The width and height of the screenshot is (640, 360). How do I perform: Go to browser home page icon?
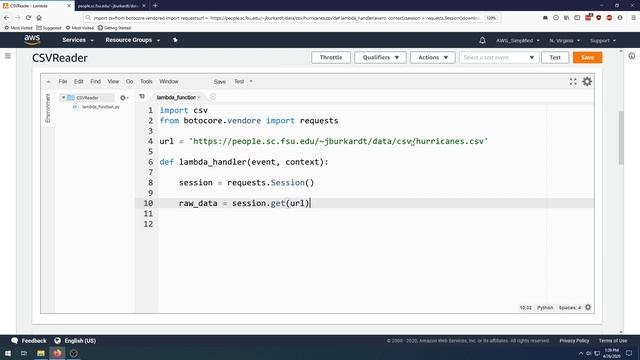pos(39,18)
